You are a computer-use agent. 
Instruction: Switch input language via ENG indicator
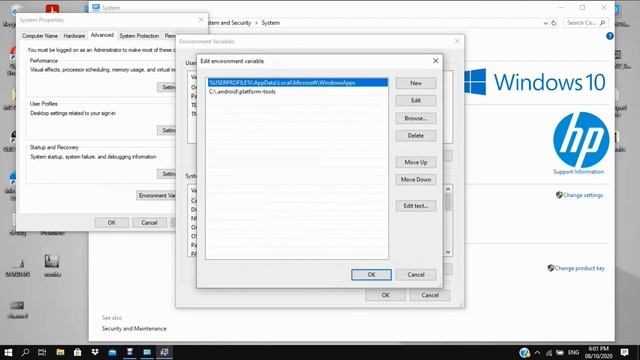click(573, 352)
